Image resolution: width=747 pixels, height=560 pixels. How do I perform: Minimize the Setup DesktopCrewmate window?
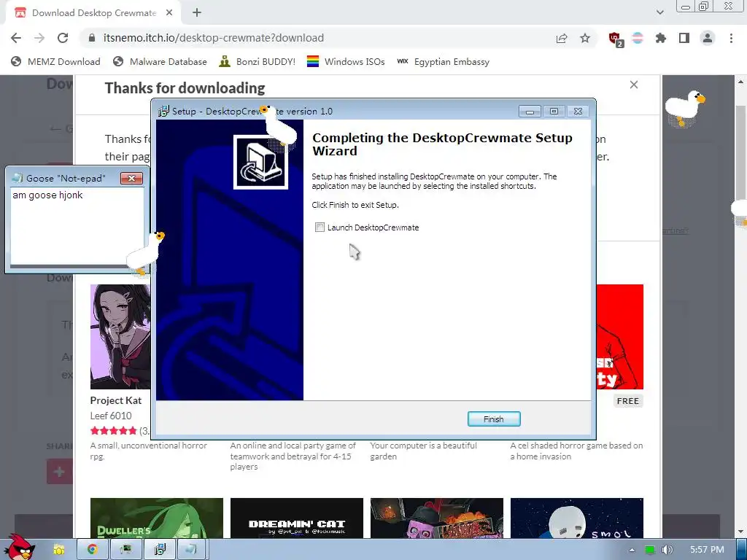pos(530,112)
